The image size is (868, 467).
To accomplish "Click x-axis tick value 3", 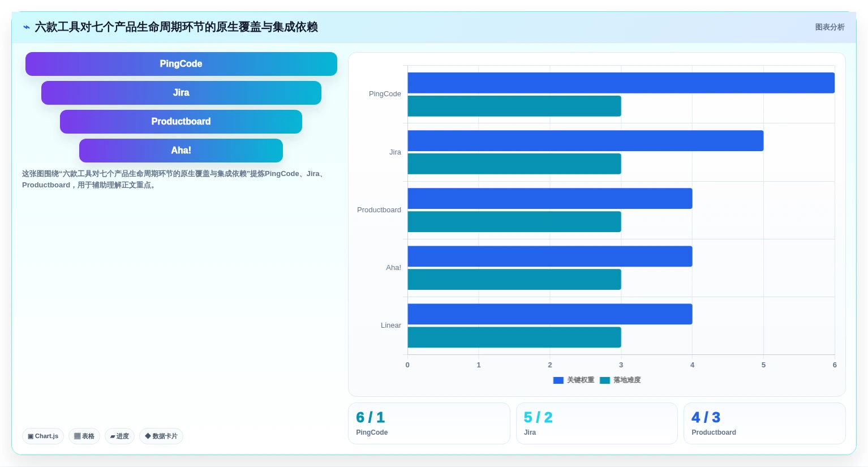I will pos(621,365).
